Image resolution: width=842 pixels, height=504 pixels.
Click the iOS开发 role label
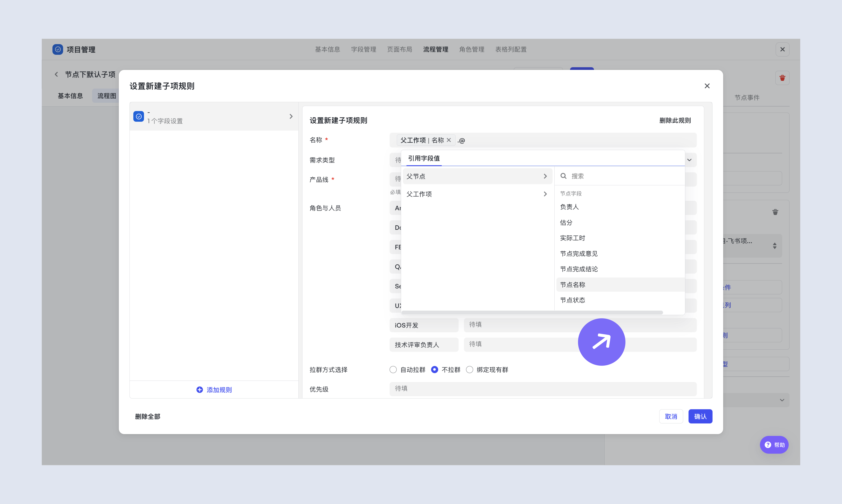pos(424,325)
